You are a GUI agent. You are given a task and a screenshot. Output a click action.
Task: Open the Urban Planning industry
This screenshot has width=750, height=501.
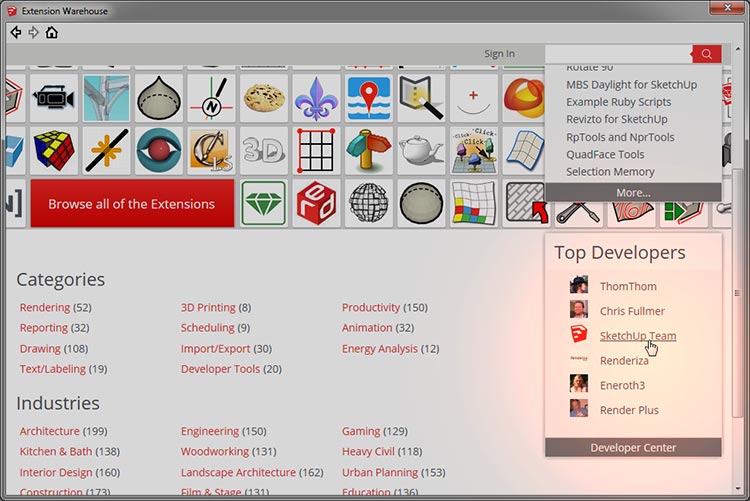pyautogui.click(x=380, y=472)
